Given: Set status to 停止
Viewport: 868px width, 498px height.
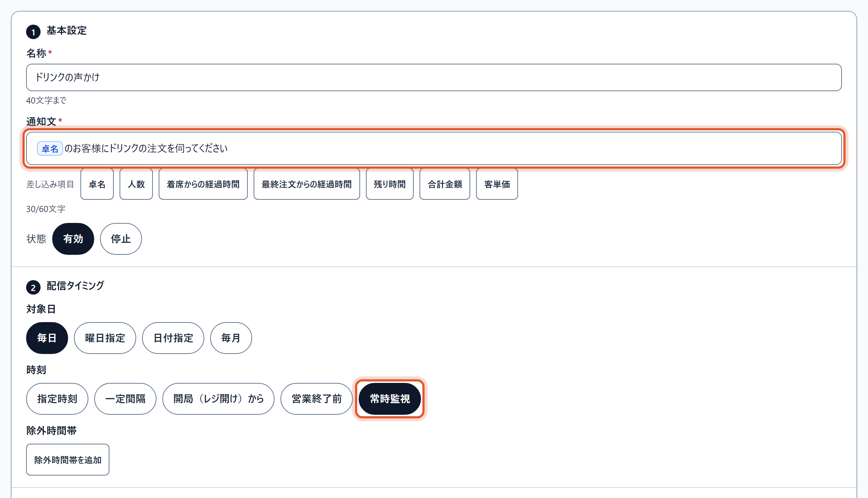Looking at the screenshot, I should click(121, 239).
